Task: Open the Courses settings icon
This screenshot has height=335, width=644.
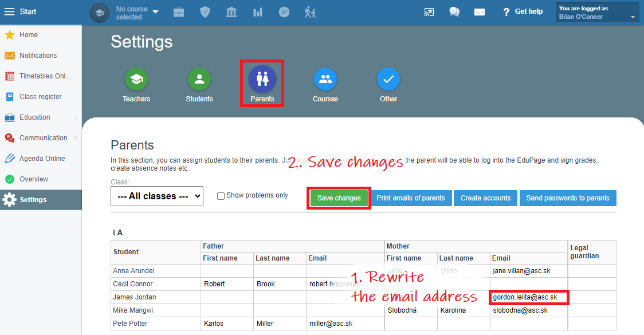Action: coord(325,80)
